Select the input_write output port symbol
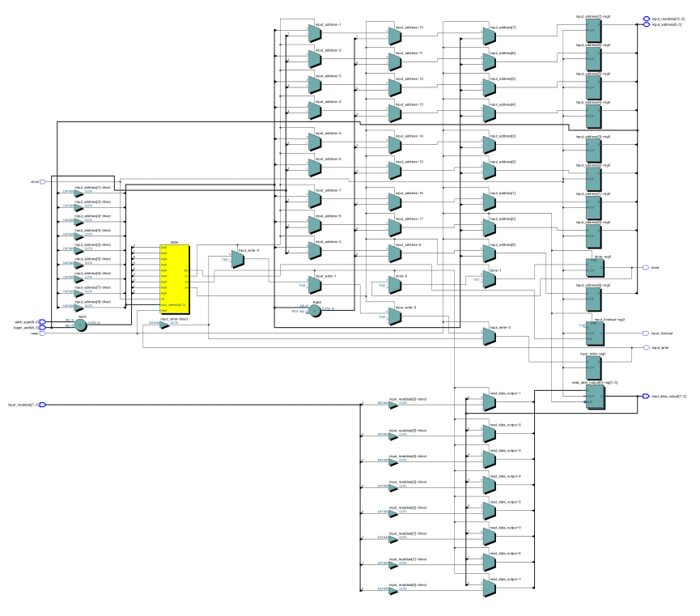The width and height of the screenshot is (700, 616). pyautogui.click(x=646, y=347)
